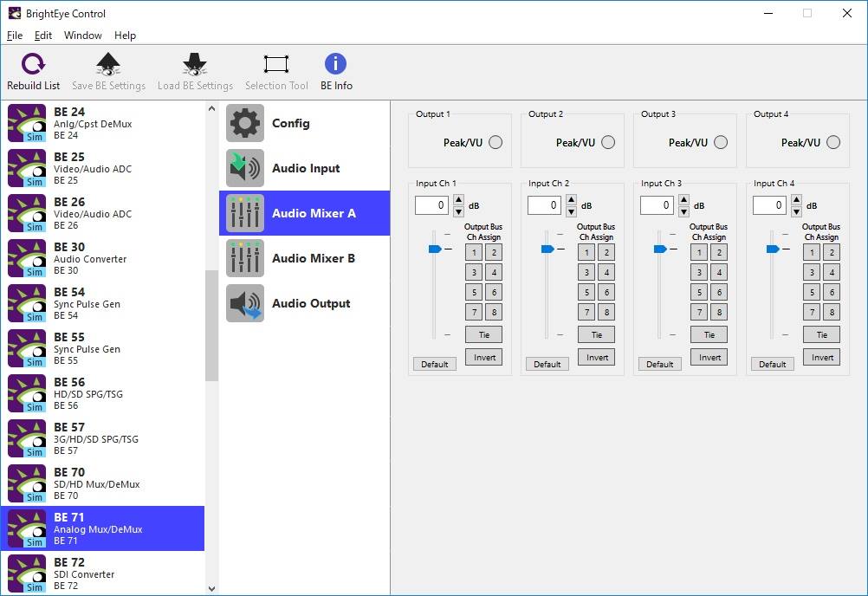Click the Input Ch 3 level slider handle
868x596 pixels.
[x=660, y=249]
